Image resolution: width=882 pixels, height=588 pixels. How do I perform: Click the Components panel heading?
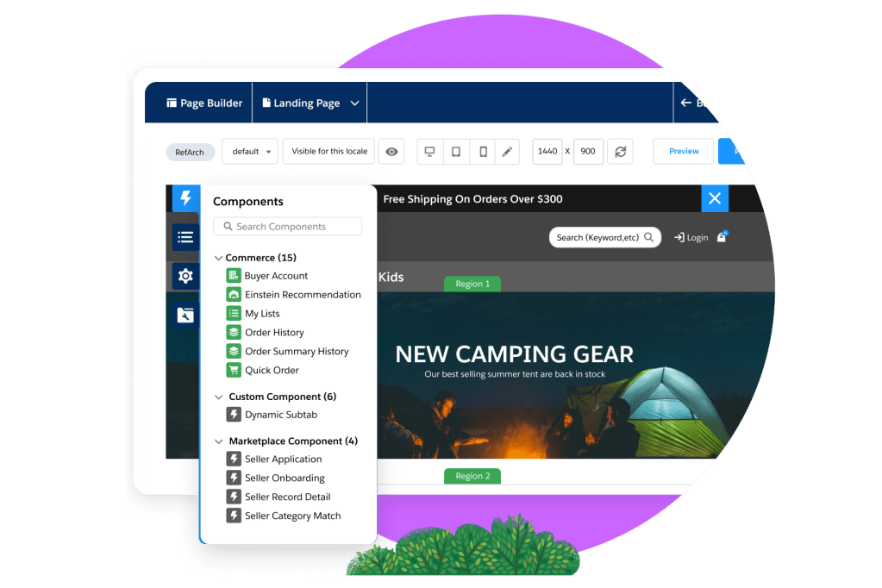click(x=248, y=202)
